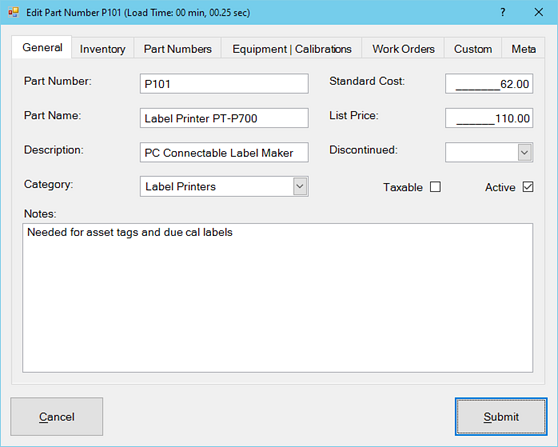Uncheck the Active checkbox
This screenshot has height=447, width=558.
(528, 187)
